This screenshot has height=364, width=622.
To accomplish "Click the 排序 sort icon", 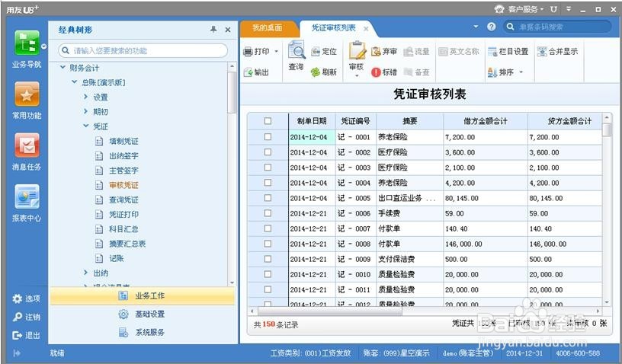I will pos(492,72).
